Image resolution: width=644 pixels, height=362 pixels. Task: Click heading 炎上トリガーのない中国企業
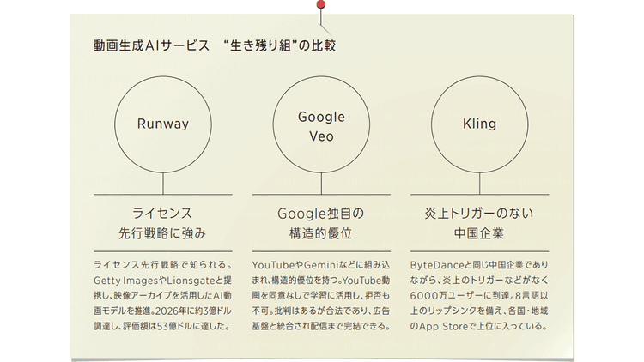[x=479, y=223]
